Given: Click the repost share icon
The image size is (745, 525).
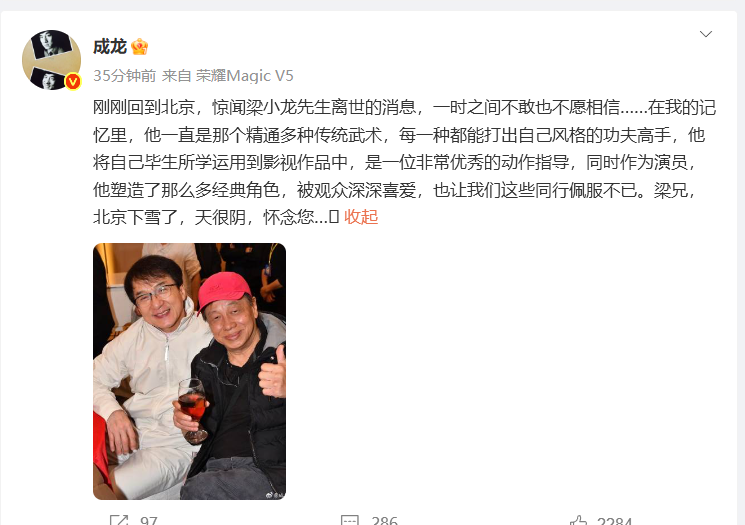Looking at the screenshot, I should coord(119,520).
